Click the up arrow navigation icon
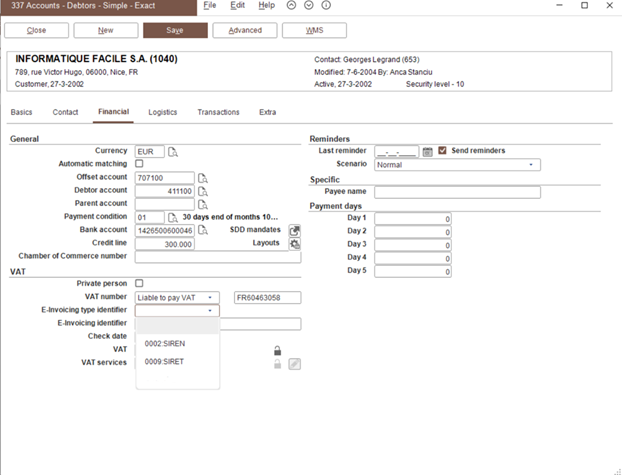Viewport: 622px width, 475px height. [291, 5]
